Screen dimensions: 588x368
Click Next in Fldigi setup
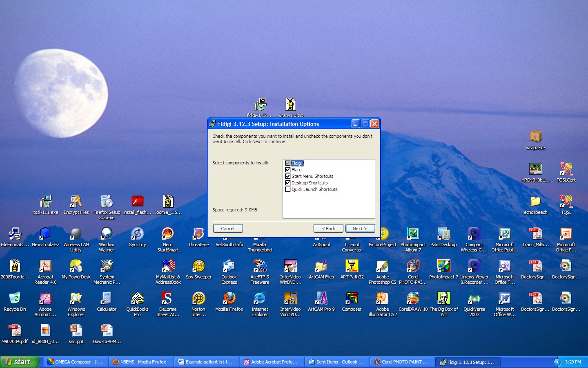tap(360, 229)
